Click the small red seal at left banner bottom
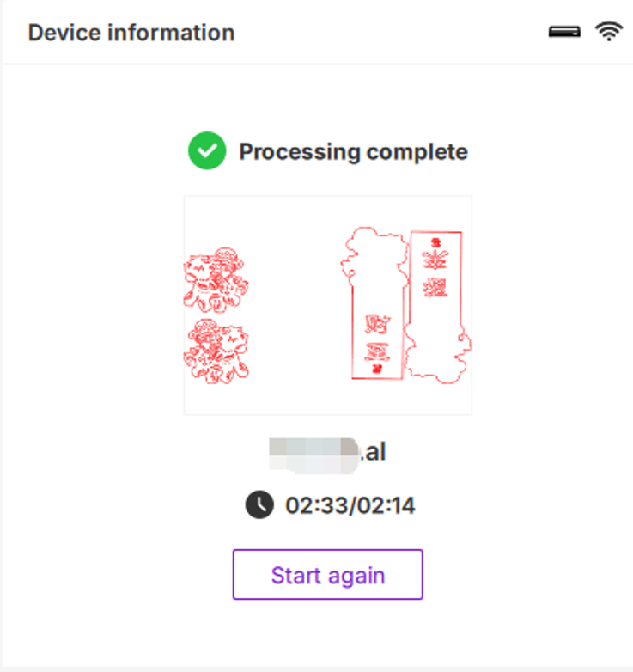Screen dimensions: 633x672 tap(376, 368)
